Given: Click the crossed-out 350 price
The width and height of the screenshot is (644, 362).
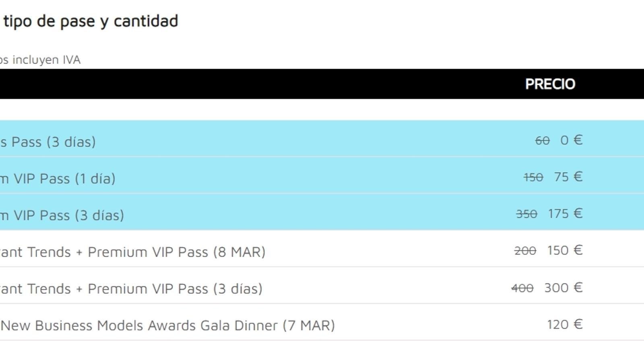Looking at the screenshot, I should 526,214.
